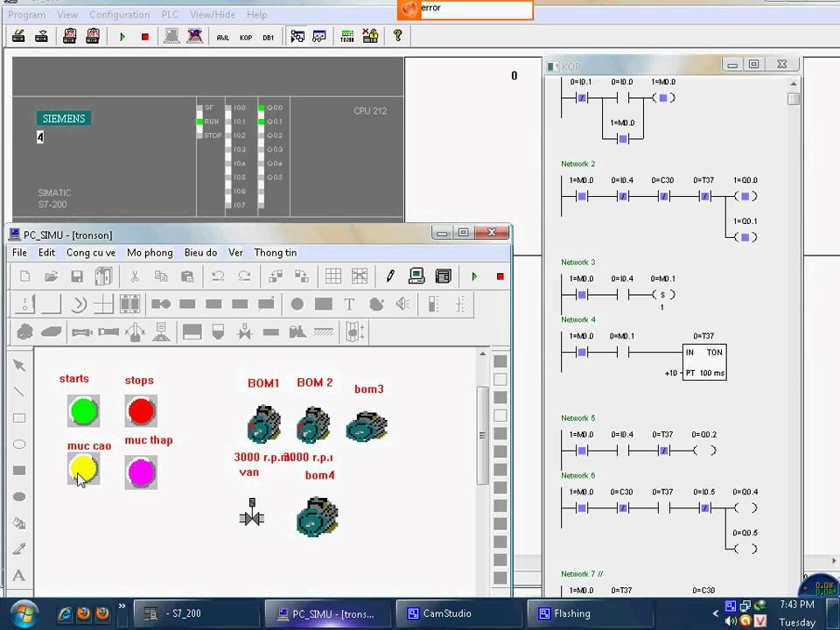Click the Network 5 label in KOP
The height and width of the screenshot is (630, 840).
578,418
